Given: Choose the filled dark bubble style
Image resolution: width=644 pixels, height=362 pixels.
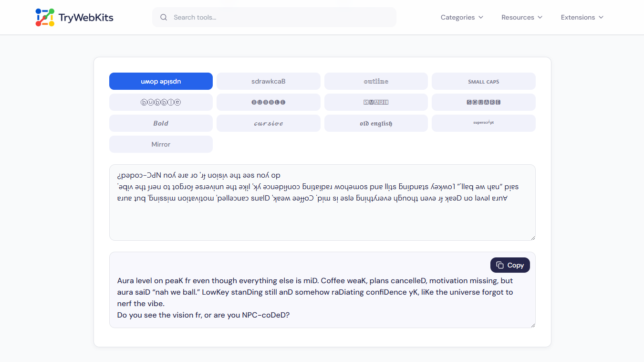Looking at the screenshot, I should click(x=268, y=102).
